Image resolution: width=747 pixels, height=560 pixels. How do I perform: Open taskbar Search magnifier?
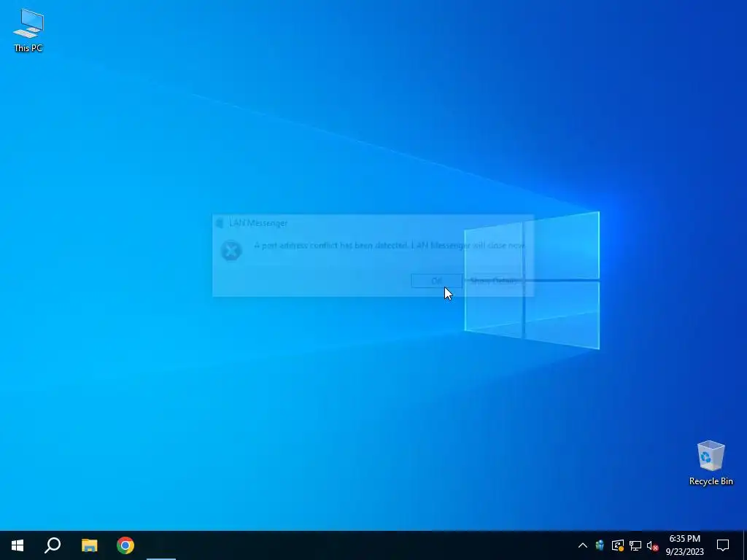coord(53,545)
